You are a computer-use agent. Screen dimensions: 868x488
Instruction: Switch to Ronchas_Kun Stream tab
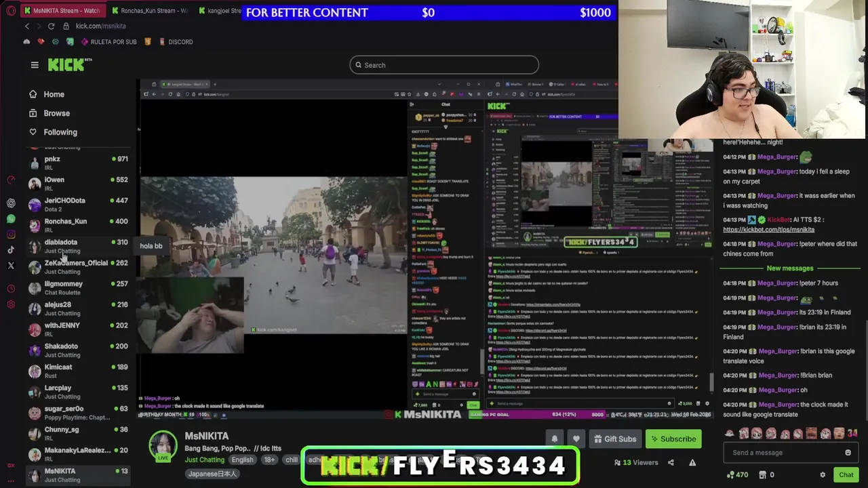(x=149, y=10)
